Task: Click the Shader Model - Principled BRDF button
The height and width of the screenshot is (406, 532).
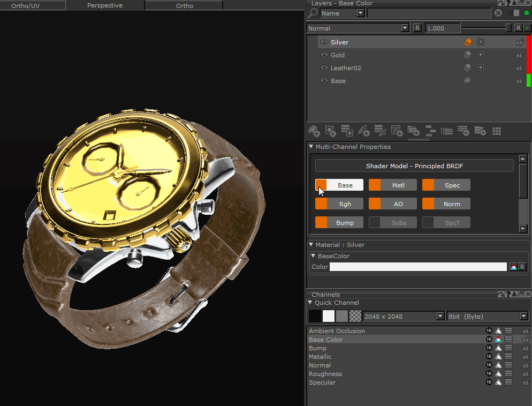Action: [414, 166]
